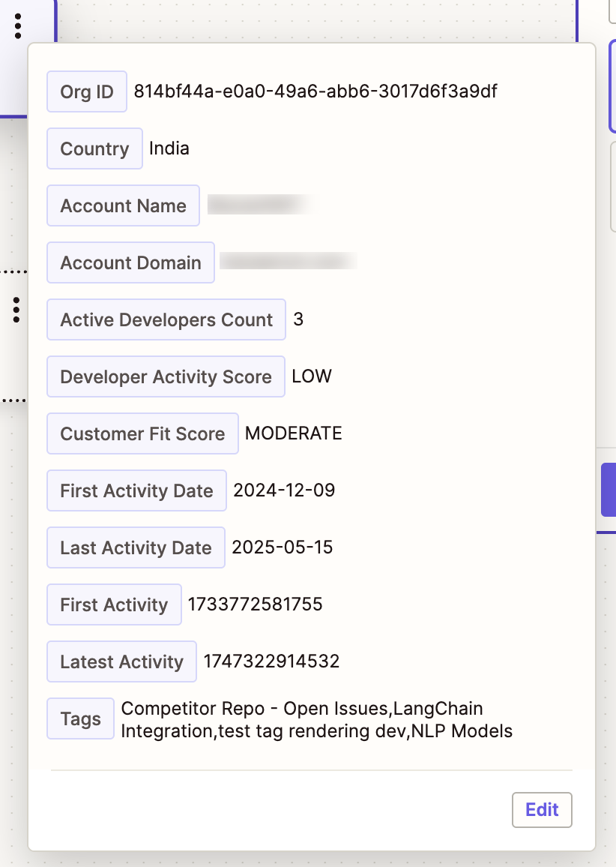Image resolution: width=616 pixels, height=867 pixels.
Task: Click the Active Developers Count label
Action: [x=166, y=319]
